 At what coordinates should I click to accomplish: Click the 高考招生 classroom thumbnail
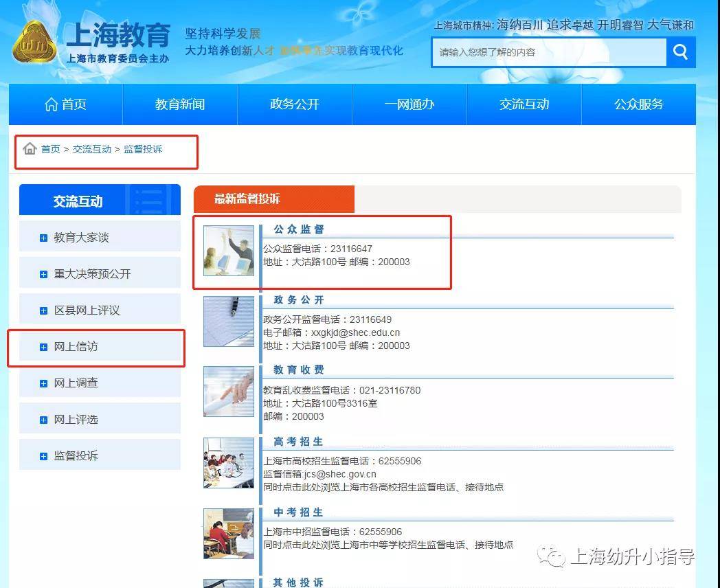(229, 463)
